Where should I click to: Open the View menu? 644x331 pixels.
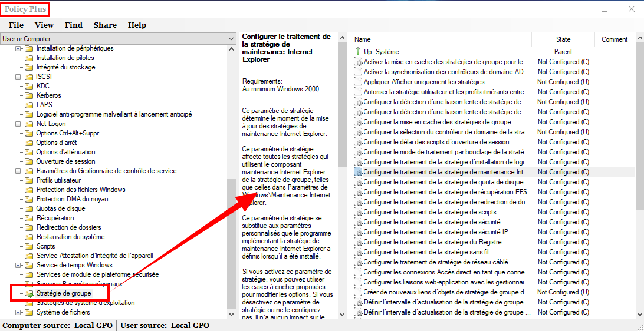pos(44,25)
